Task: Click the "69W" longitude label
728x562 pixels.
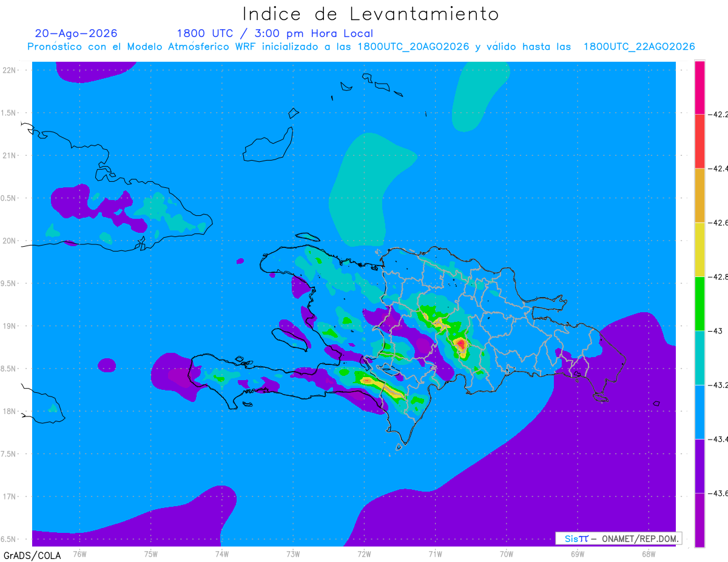Action: (x=578, y=554)
